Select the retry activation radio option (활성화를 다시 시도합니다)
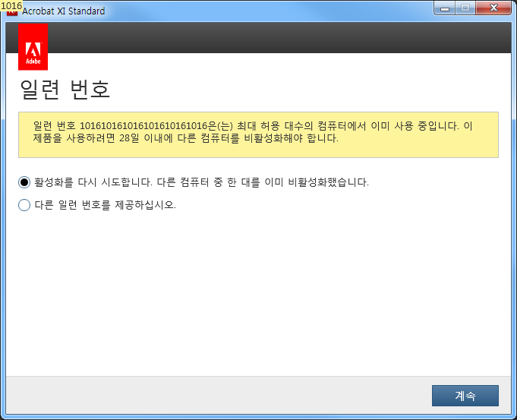 [x=24, y=182]
